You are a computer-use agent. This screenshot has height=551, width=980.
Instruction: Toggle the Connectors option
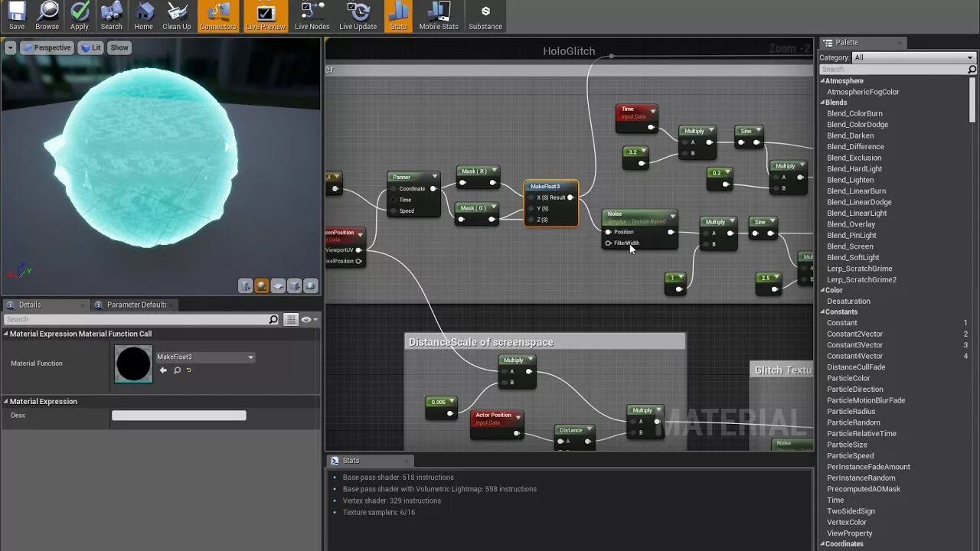pos(218,16)
